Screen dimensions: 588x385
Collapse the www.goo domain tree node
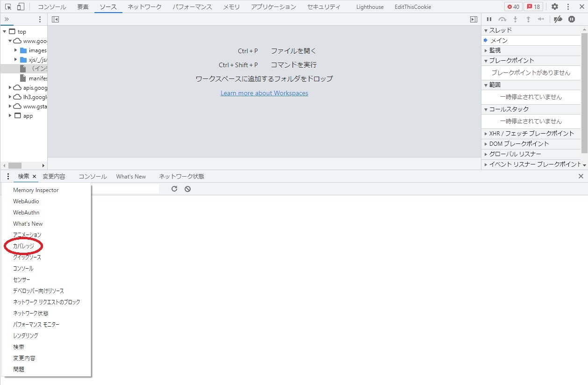click(x=10, y=41)
